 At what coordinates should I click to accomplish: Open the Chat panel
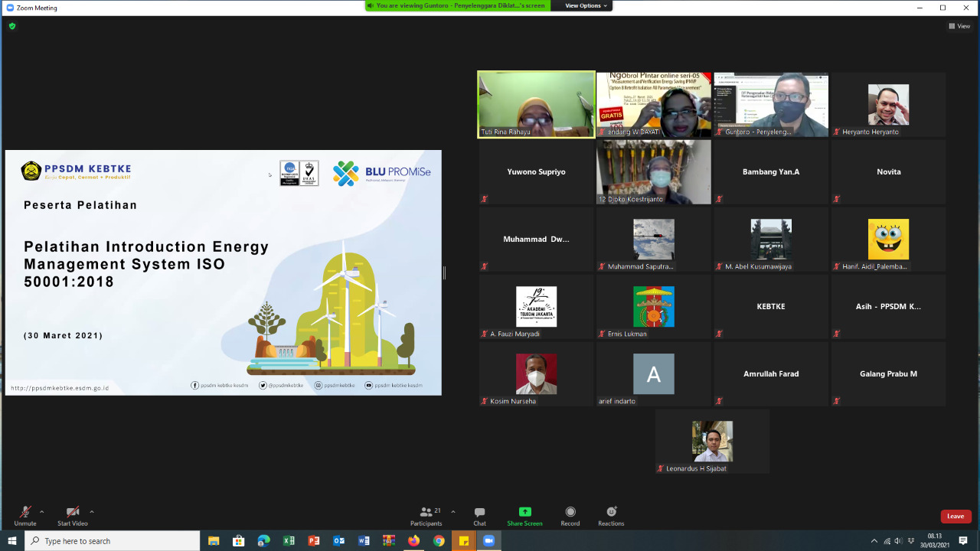(479, 515)
